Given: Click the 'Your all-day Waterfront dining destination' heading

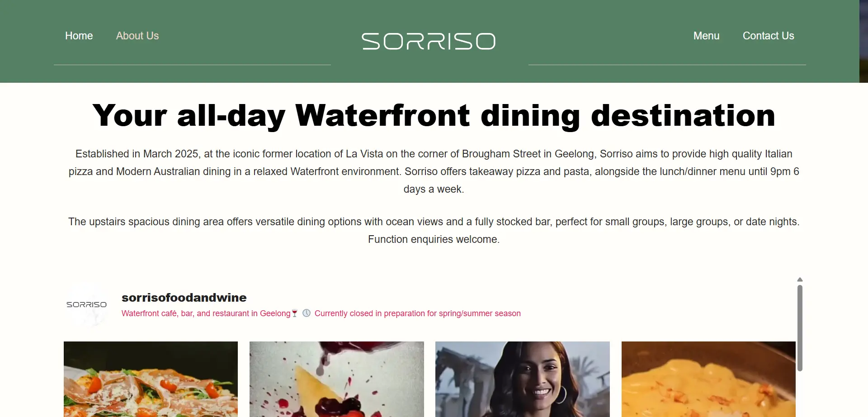Looking at the screenshot, I should pos(434,115).
